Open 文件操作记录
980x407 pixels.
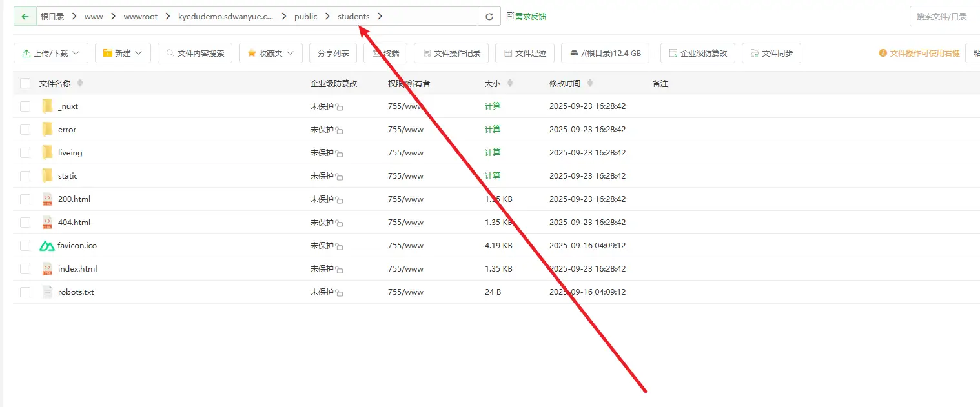[x=451, y=53]
